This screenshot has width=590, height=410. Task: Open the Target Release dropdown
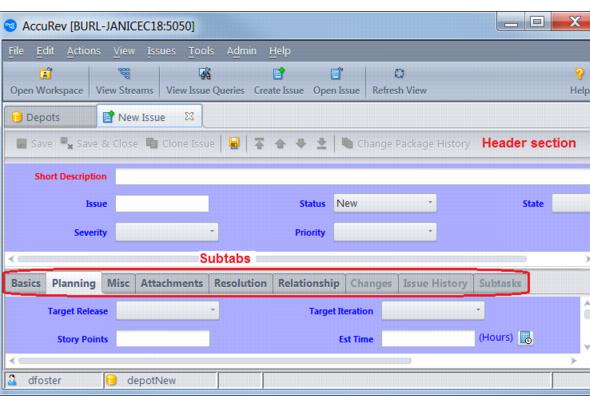tap(167, 311)
